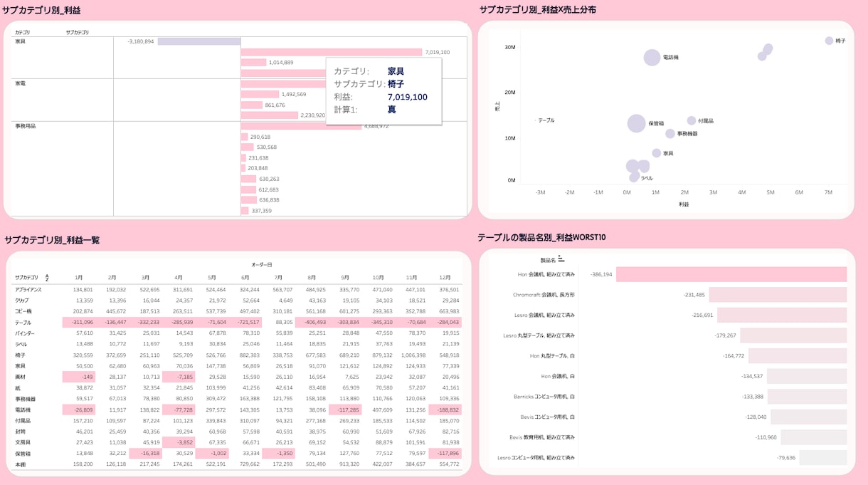Select the 7,019,100 profit bar
Image resolution: width=868 pixels, height=485 pixels.
click(332, 52)
